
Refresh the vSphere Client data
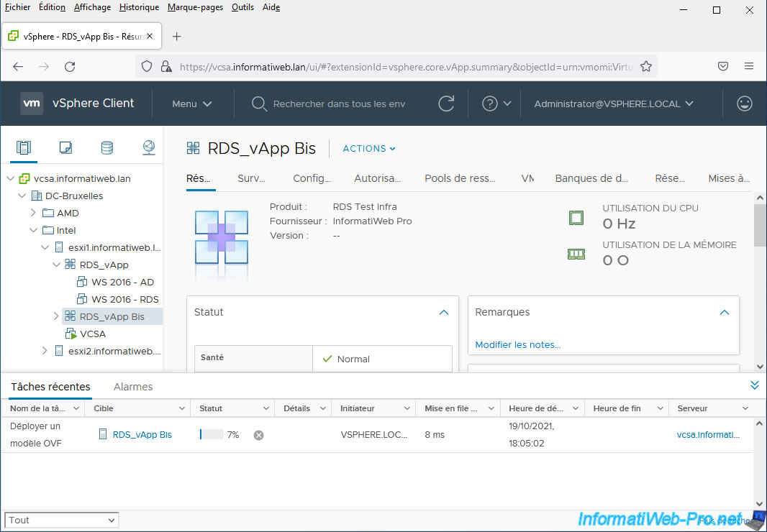[446, 104]
